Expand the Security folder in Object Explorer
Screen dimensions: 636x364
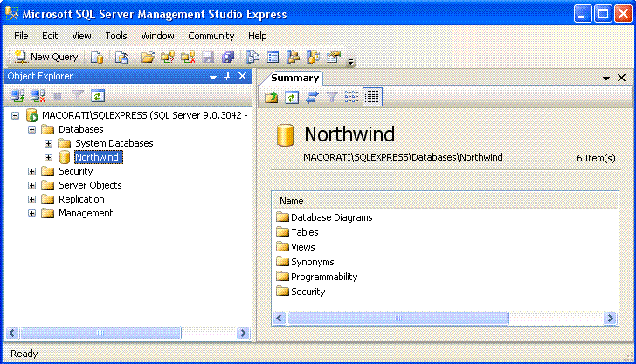click(31, 171)
